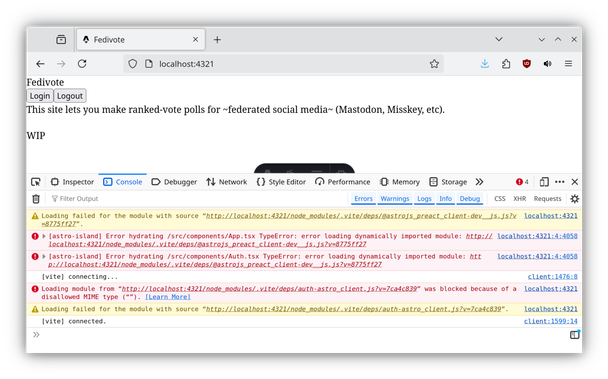Show site information page icon
This screenshot has height=379, width=608.
coord(149,64)
